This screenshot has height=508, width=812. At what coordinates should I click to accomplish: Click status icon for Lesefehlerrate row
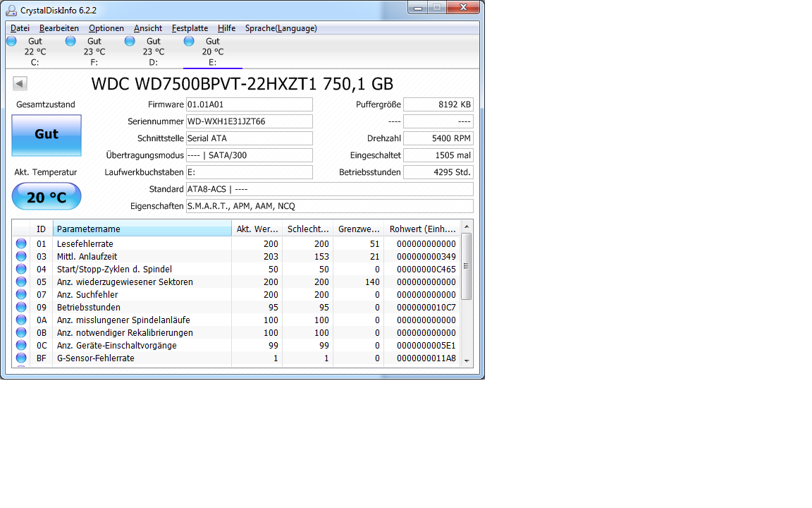21,243
